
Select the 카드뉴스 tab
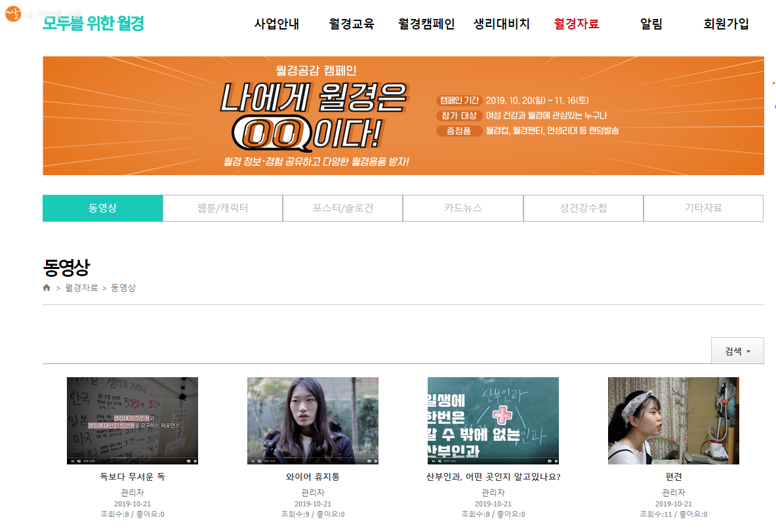click(462, 208)
